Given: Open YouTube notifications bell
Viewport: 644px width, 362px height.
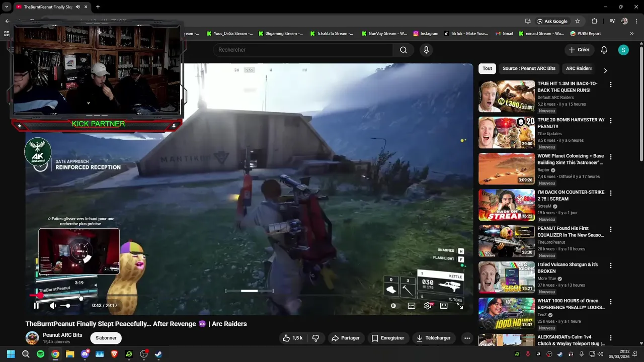Looking at the screenshot, I should pos(604,50).
